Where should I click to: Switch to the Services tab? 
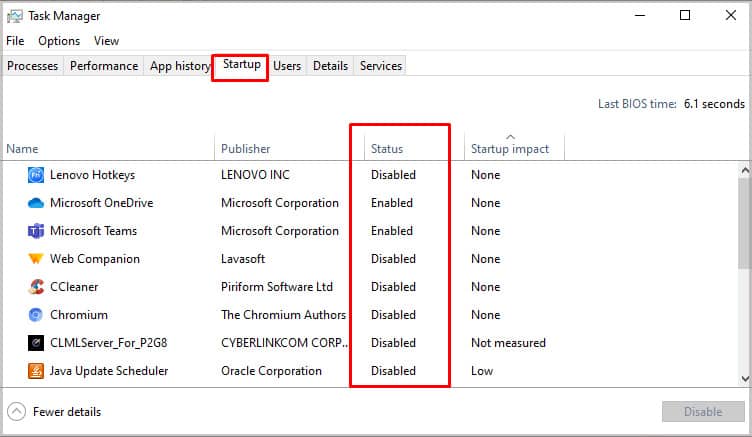point(381,66)
